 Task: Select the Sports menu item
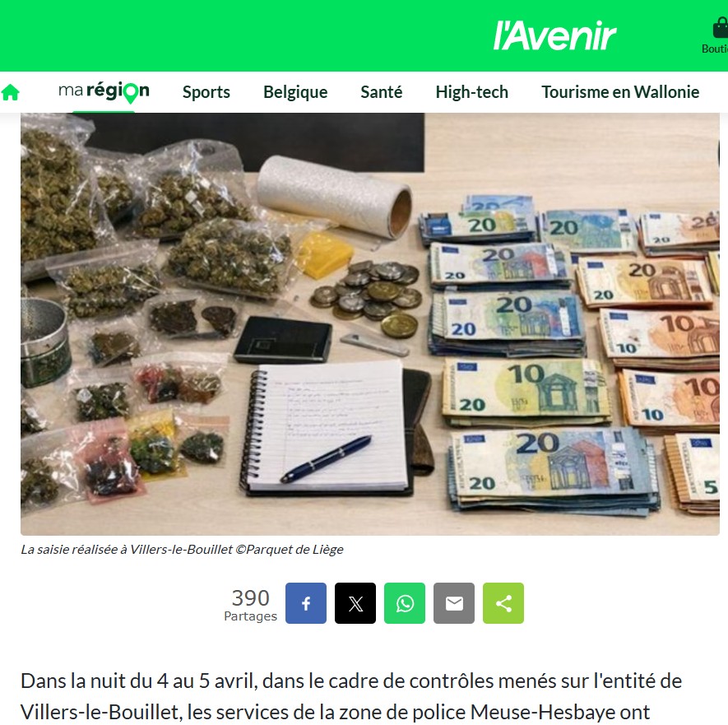[206, 92]
